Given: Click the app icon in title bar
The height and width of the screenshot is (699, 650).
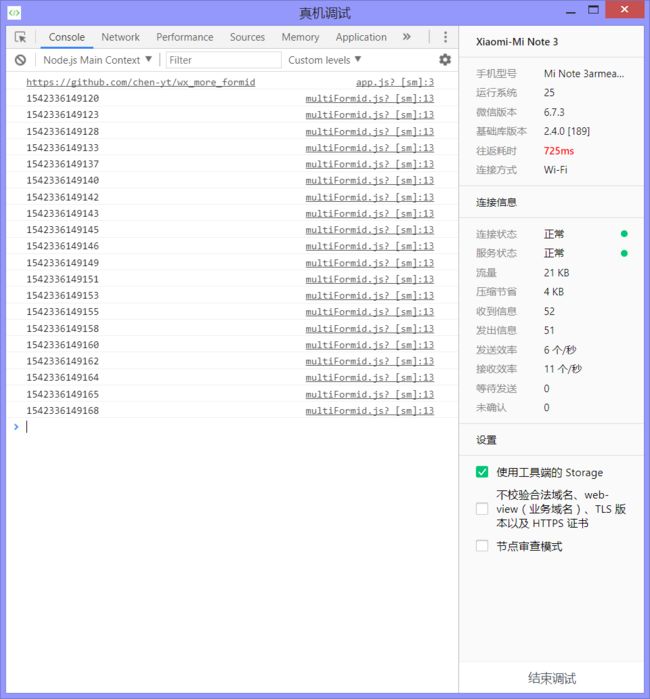Looking at the screenshot, I should click(14, 12).
